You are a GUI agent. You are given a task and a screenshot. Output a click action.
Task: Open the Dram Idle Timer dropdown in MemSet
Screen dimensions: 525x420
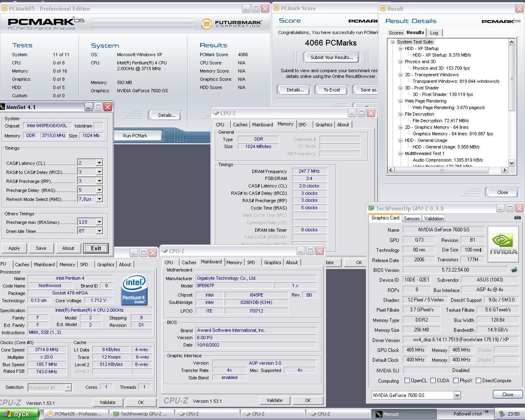point(99,231)
